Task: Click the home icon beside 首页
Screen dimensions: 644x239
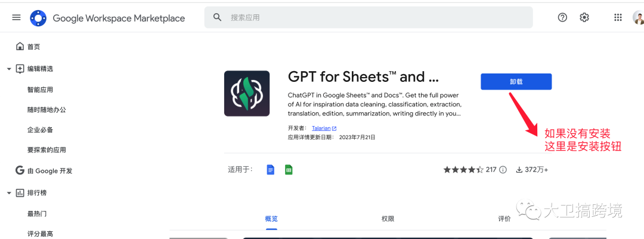Action: click(x=20, y=47)
